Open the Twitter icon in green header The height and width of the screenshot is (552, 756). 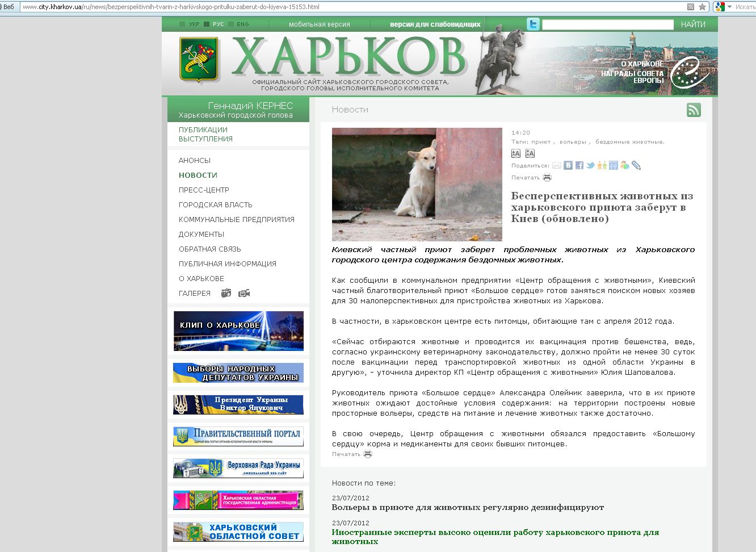[x=533, y=24]
